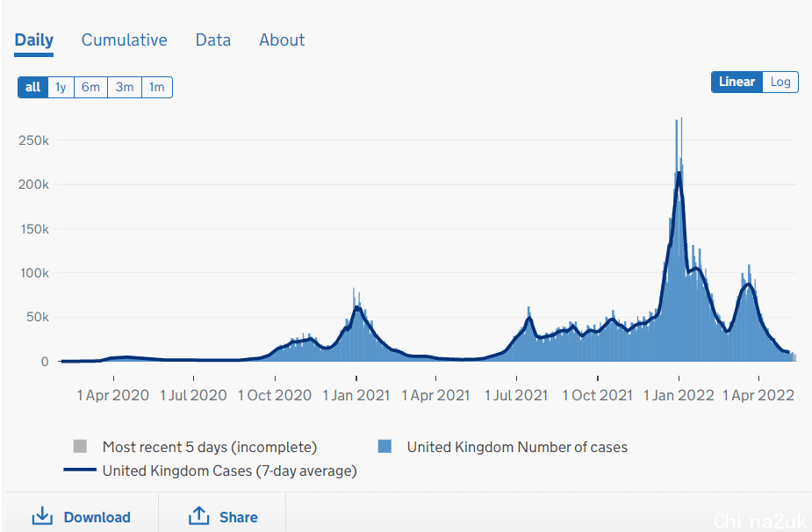
Task: Click the 150k y-axis label
Action: click(x=35, y=228)
